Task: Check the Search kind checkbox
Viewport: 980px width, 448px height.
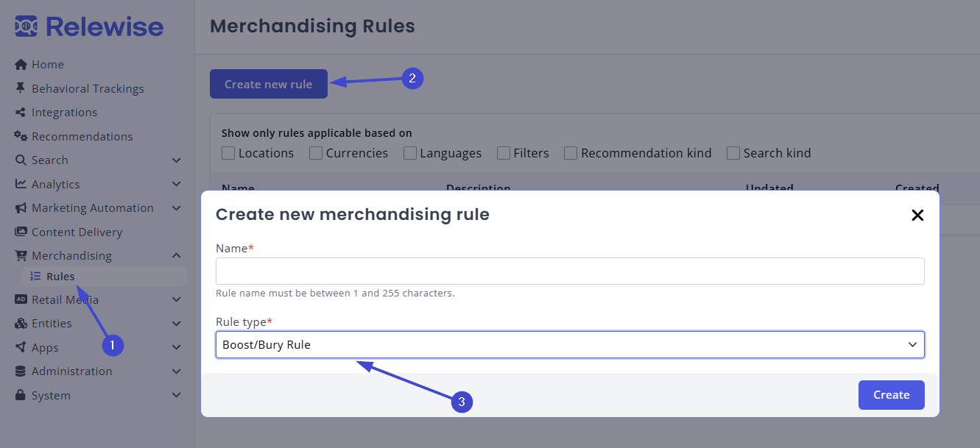Action: [733, 153]
